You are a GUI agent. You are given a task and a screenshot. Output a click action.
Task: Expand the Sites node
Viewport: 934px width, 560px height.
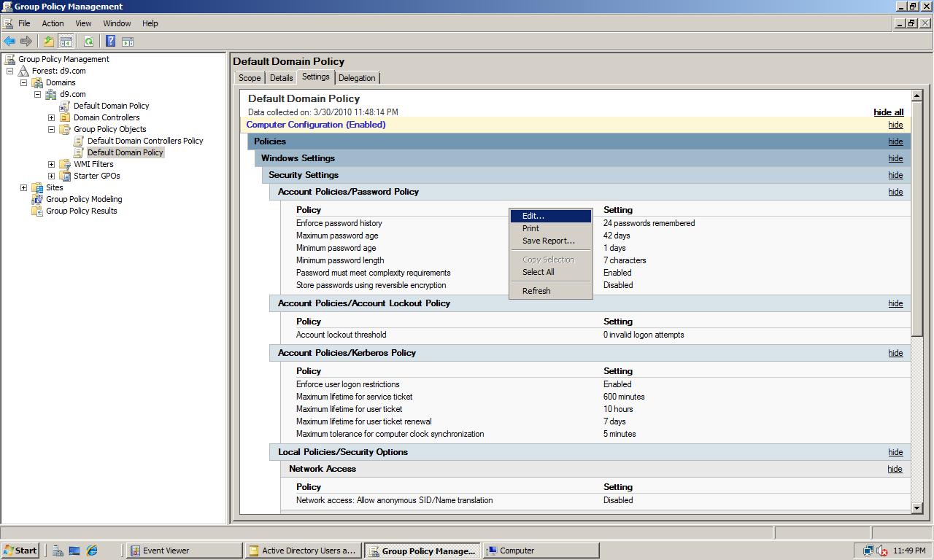(23, 187)
